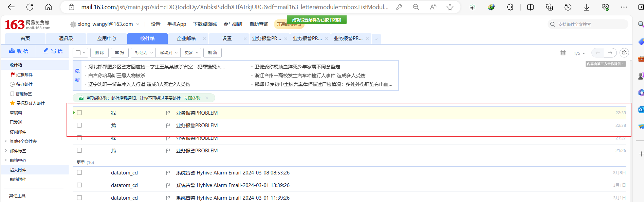This screenshot has height=202, width=644.
Task: Click the 立即体验 link
Action: pyautogui.click(x=192, y=98)
